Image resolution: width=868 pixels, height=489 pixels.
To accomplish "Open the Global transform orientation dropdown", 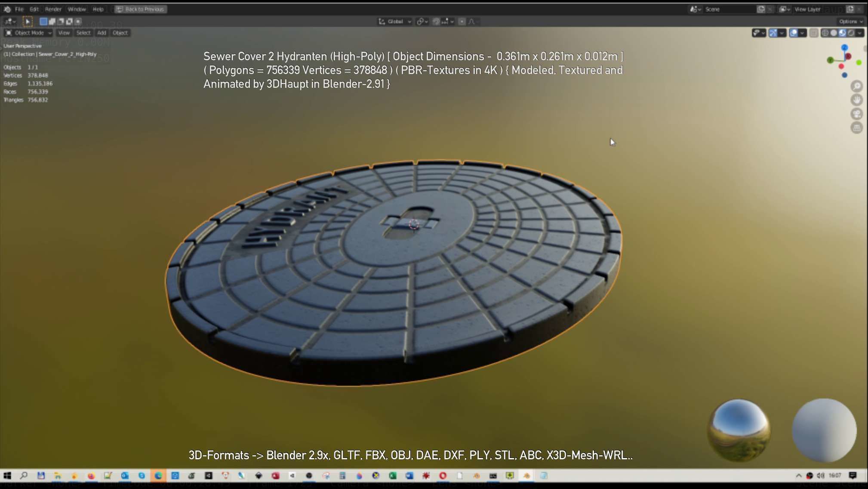I will click(395, 22).
